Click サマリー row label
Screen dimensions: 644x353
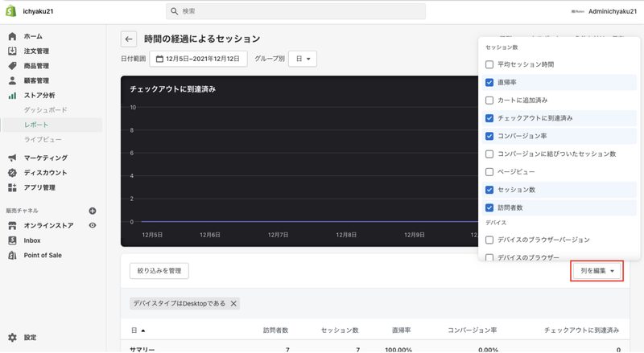[x=142, y=349]
